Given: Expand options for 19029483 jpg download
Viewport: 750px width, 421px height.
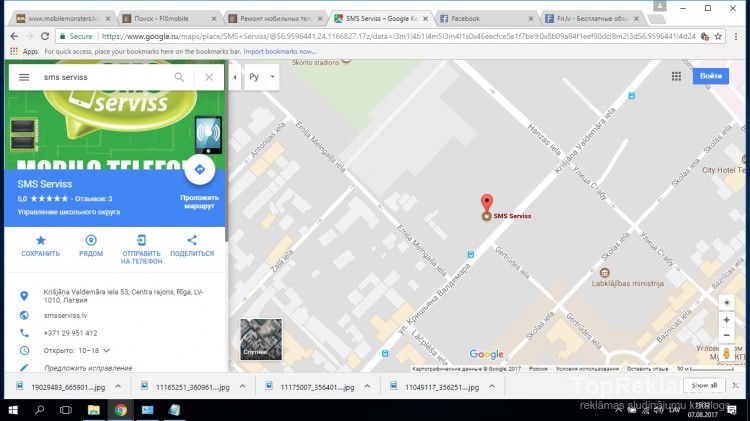Looking at the screenshot, I should click(117, 385).
